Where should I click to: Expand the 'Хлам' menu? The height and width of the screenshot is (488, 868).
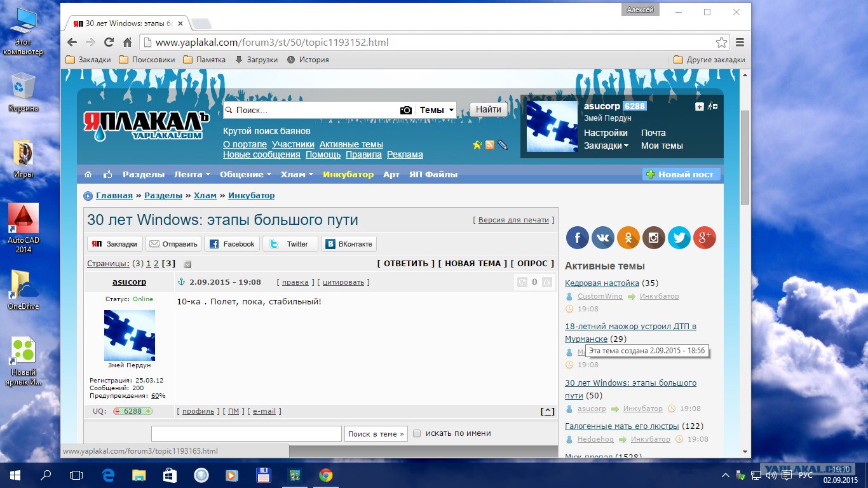click(297, 174)
